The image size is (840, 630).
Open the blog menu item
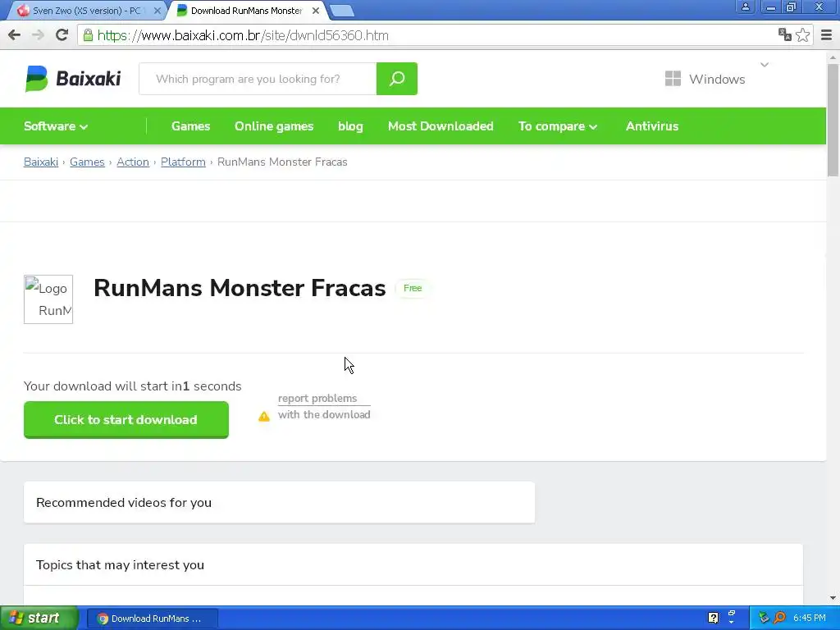coord(350,126)
